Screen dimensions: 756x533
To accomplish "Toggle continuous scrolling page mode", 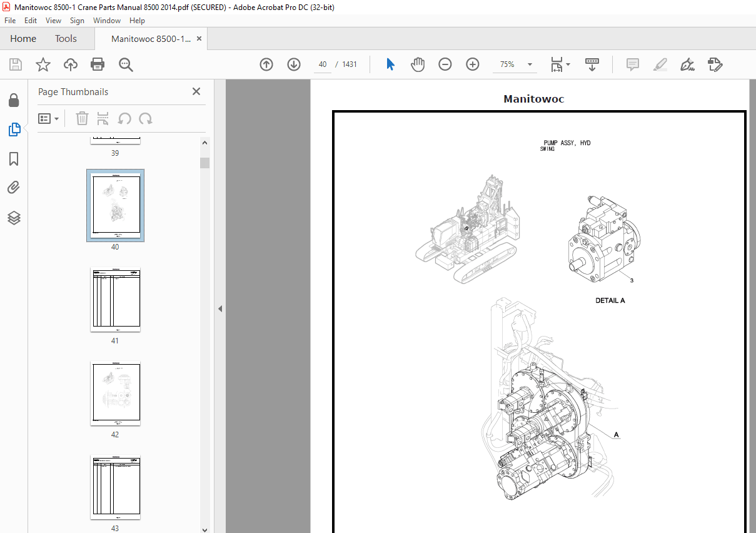I will 592,64.
